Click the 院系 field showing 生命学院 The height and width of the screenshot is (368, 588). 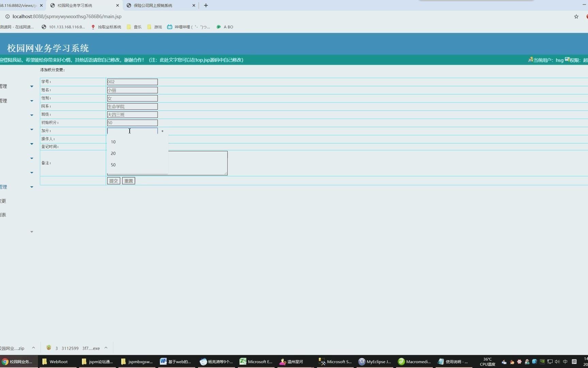pyautogui.click(x=132, y=106)
